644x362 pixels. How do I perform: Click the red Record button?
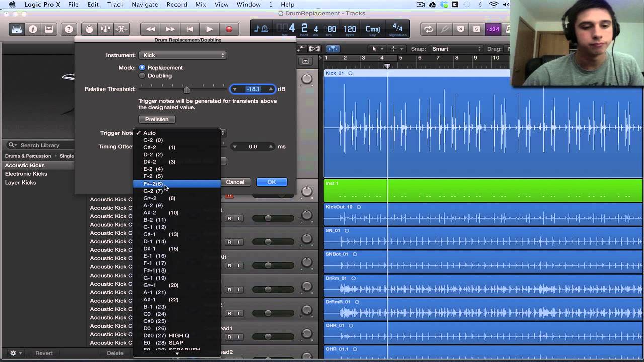[x=229, y=29]
